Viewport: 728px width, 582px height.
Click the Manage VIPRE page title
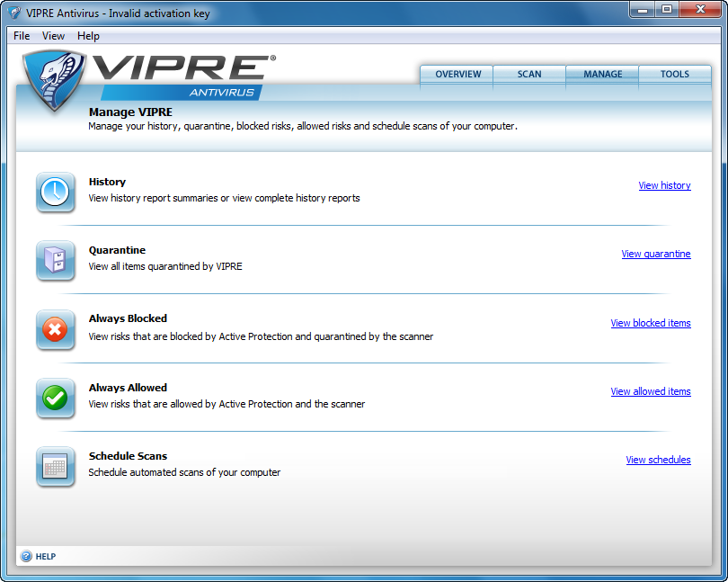(x=130, y=112)
